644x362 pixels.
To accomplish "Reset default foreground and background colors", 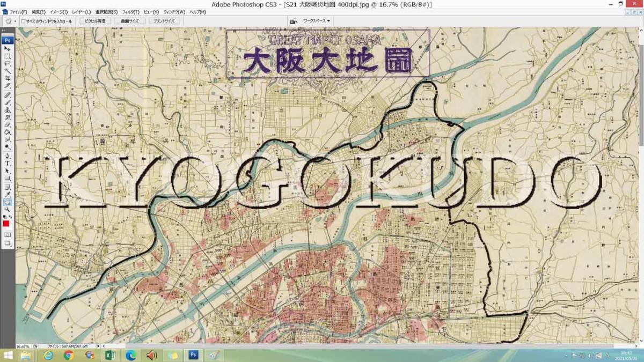I will tap(5, 217).
